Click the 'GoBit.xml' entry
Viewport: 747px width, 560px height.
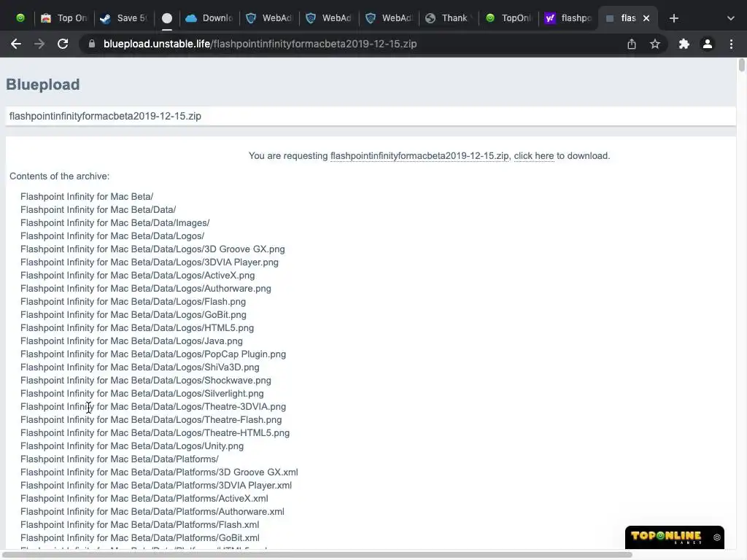coord(140,538)
